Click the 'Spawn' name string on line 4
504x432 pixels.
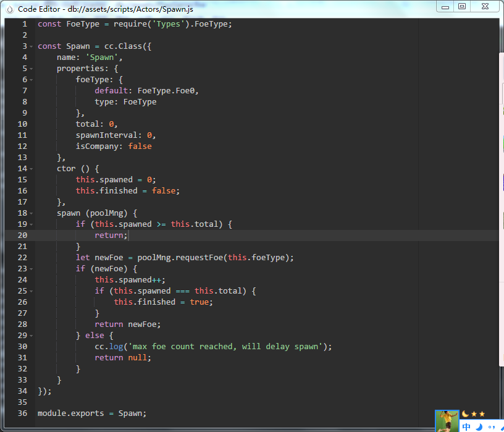(101, 57)
